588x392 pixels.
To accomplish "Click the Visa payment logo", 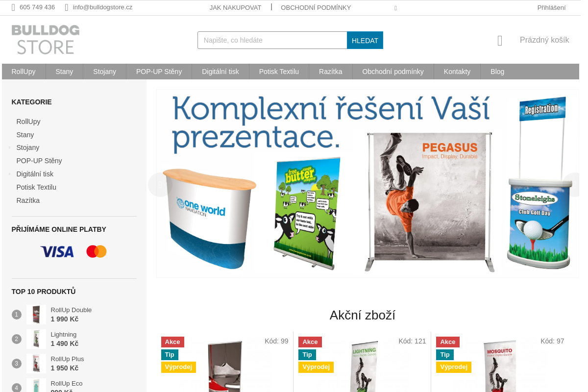I will pyautogui.click(x=57, y=252).
